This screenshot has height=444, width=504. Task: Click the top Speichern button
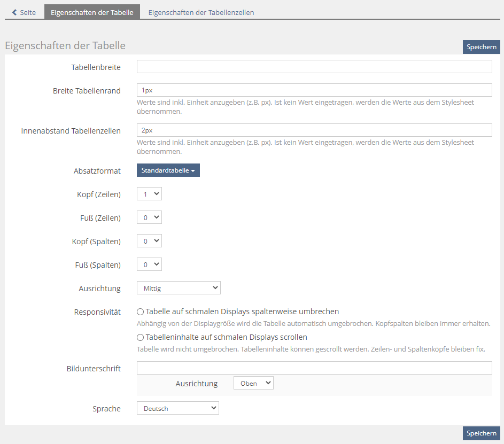(481, 47)
